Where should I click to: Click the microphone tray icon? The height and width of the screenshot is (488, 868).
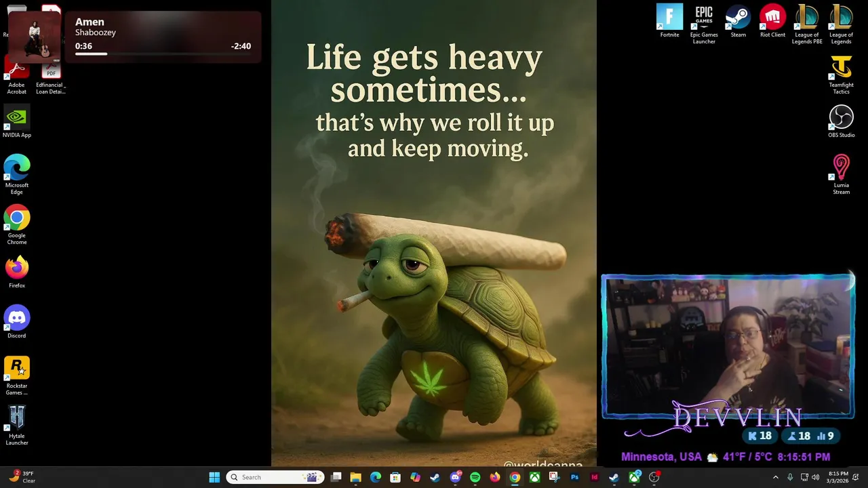pyautogui.click(x=790, y=477)
